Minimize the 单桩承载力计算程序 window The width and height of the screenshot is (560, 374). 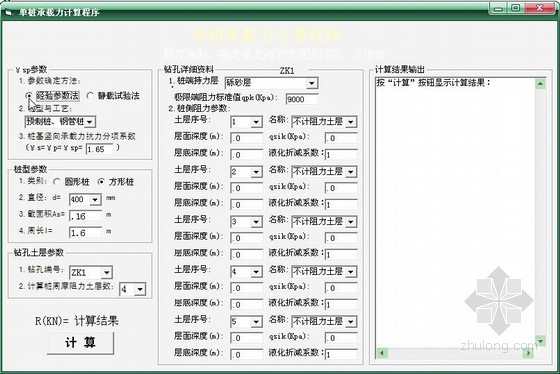tap(499, 9)
